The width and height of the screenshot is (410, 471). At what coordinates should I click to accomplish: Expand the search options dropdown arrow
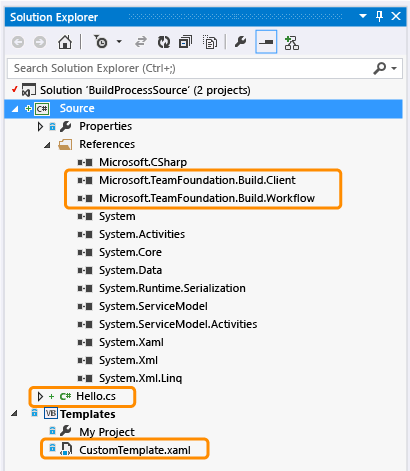click(394, 69)
